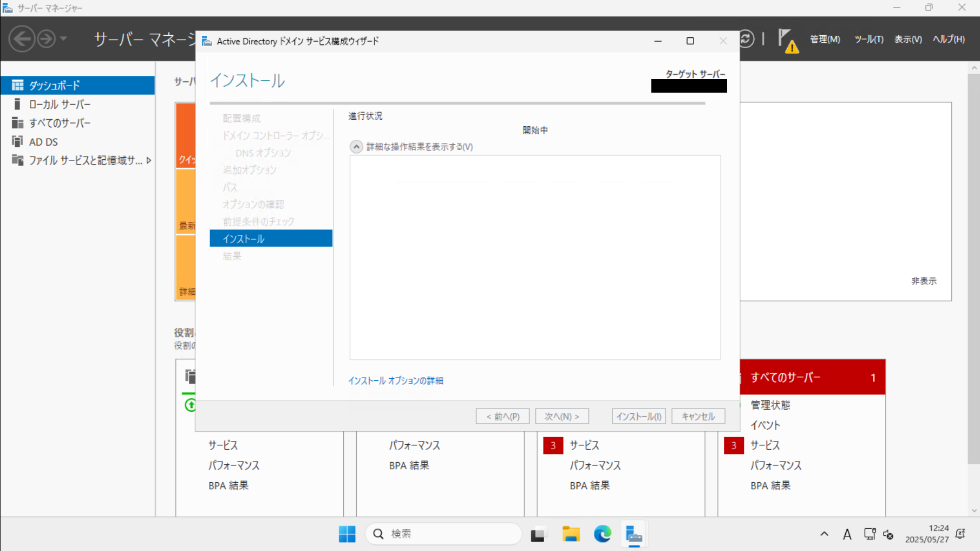Open the 管理(M) menu
Image resolution: width=980 pixels, height=551 pixels.
[825, 39]
